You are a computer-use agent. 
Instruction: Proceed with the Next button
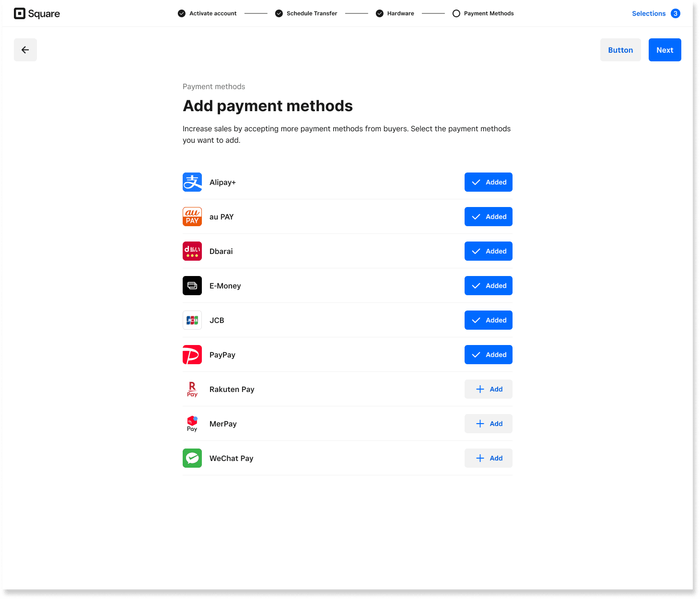[665, 50]
